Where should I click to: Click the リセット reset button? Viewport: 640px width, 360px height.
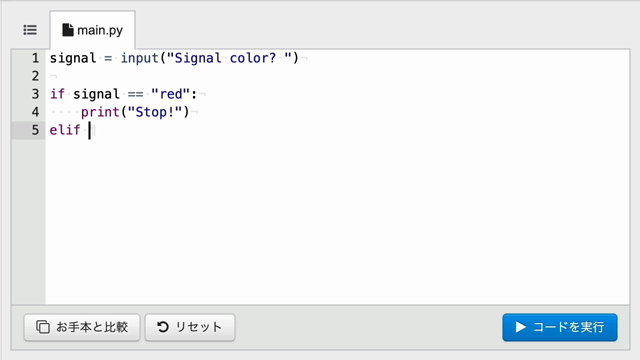point(190,327)
